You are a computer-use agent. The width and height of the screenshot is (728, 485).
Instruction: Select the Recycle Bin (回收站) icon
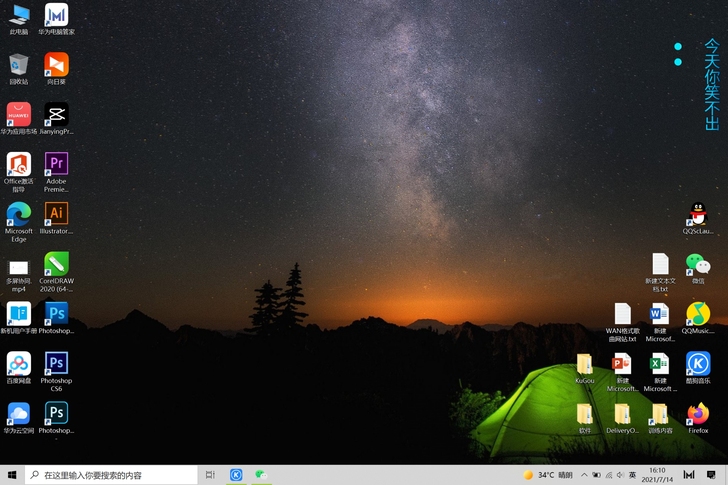point(18,65)
